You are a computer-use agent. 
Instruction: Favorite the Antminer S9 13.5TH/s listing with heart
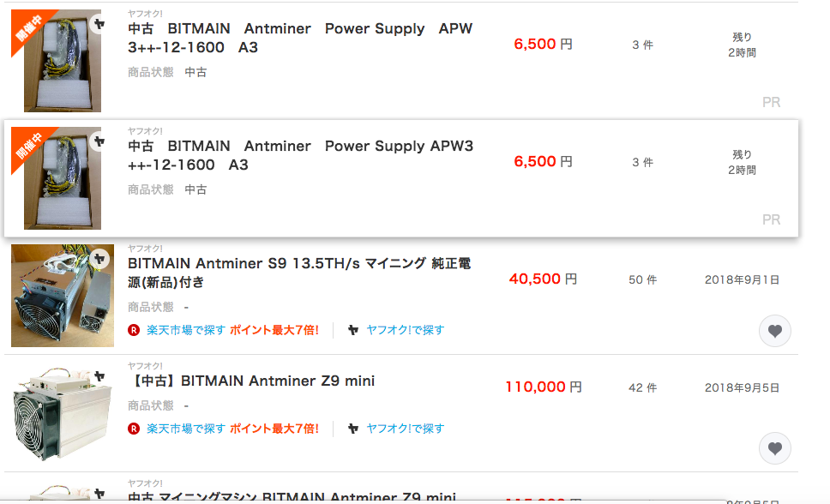[775, 331]
